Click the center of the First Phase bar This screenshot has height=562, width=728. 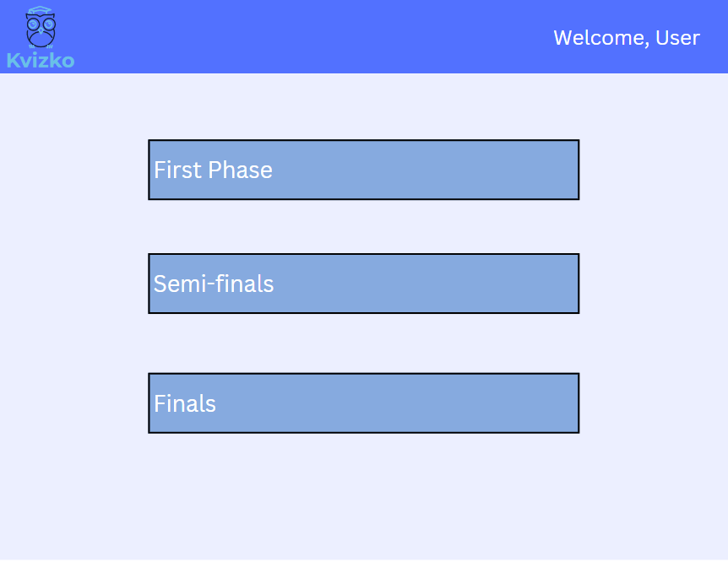pos(363,170)
